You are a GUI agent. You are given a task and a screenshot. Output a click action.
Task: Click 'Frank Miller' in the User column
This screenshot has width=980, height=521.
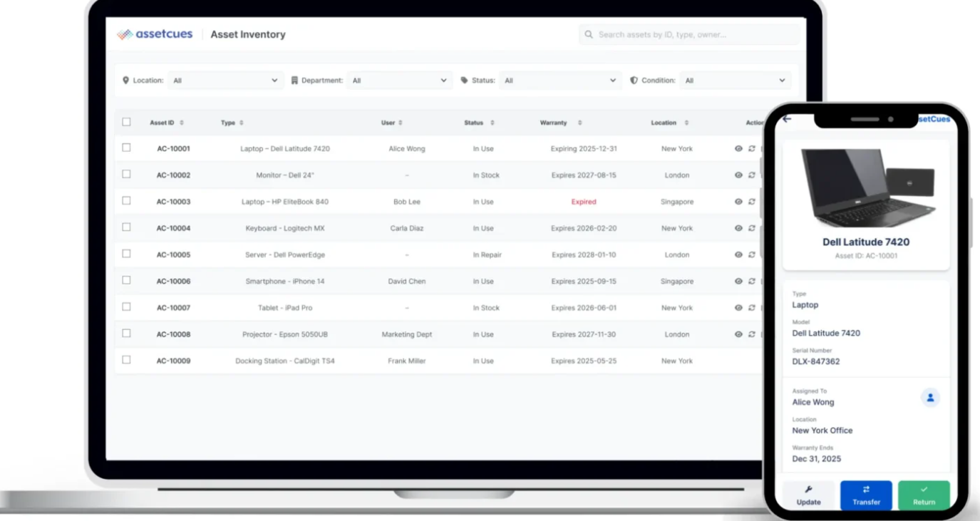pyautogui.click(x=407, y=361)
